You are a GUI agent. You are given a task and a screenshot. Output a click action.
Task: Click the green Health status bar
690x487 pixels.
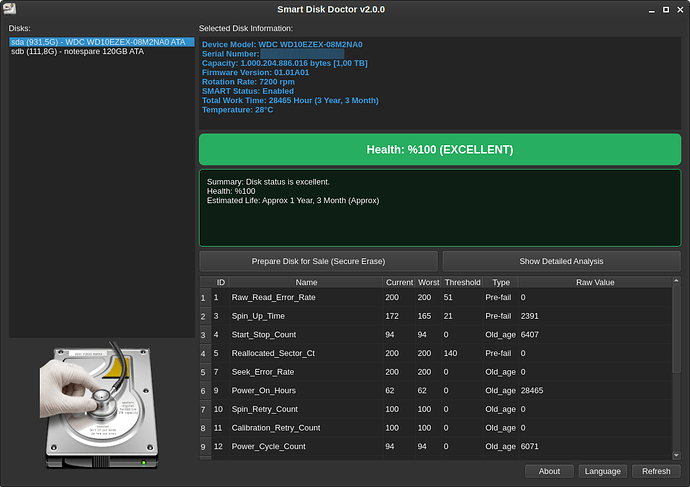point(440,150)
